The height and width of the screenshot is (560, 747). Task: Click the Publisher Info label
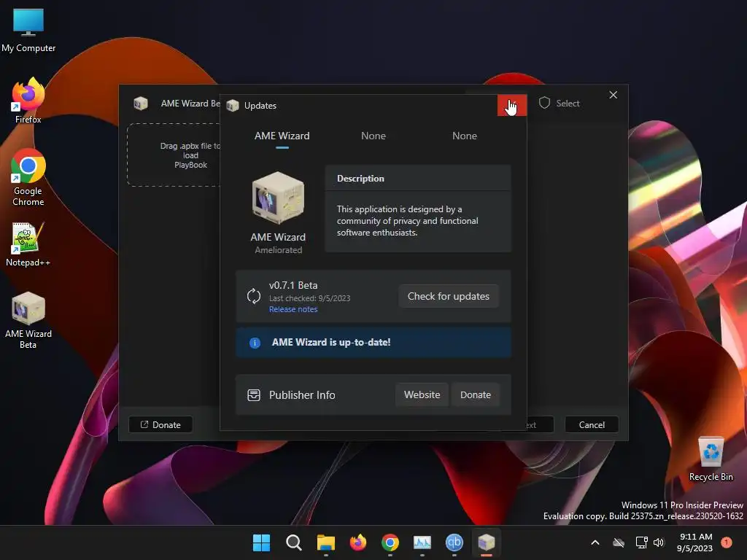pyautogui.click(x=302, y=394)
